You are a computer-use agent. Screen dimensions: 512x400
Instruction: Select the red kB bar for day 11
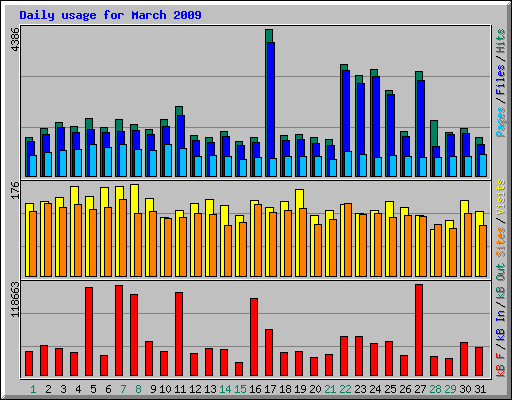pos(179,334)
